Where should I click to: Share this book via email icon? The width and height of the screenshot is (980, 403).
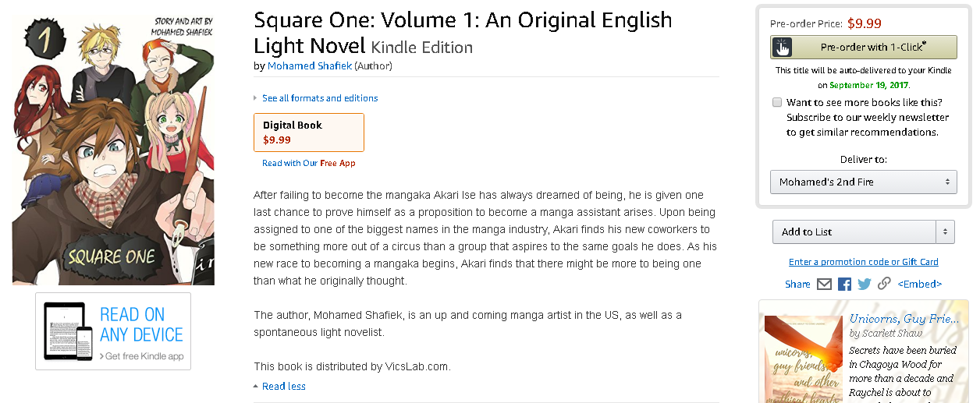(x=824, y=285)
